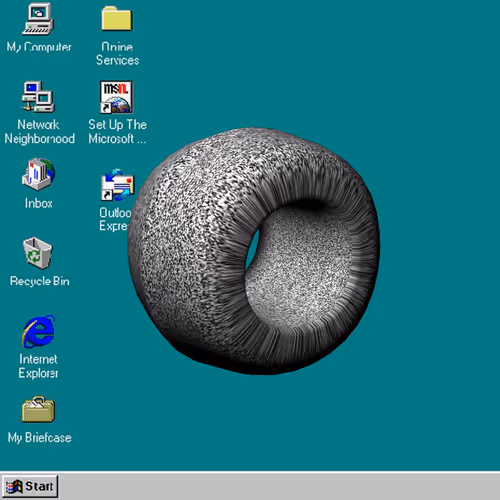Click the 'My Briefcase' text label
This screenshot has width=500, height=500.
click(40, 438)
